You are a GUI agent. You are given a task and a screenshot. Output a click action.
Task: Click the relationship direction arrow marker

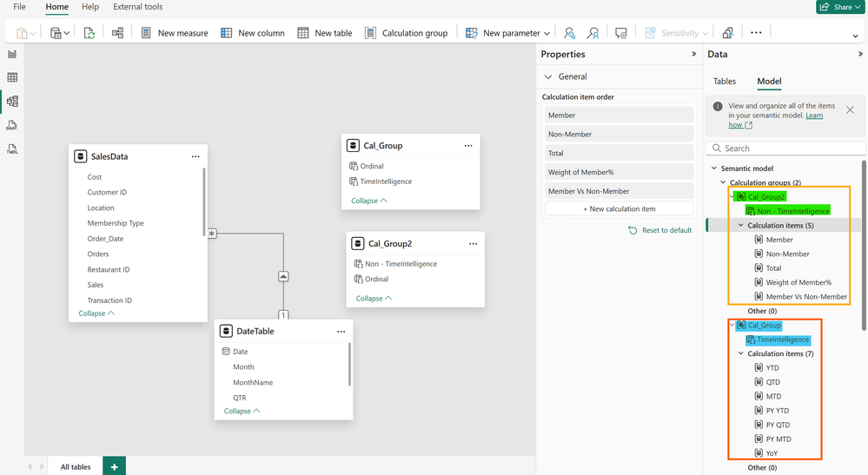[x=283, y=276]
